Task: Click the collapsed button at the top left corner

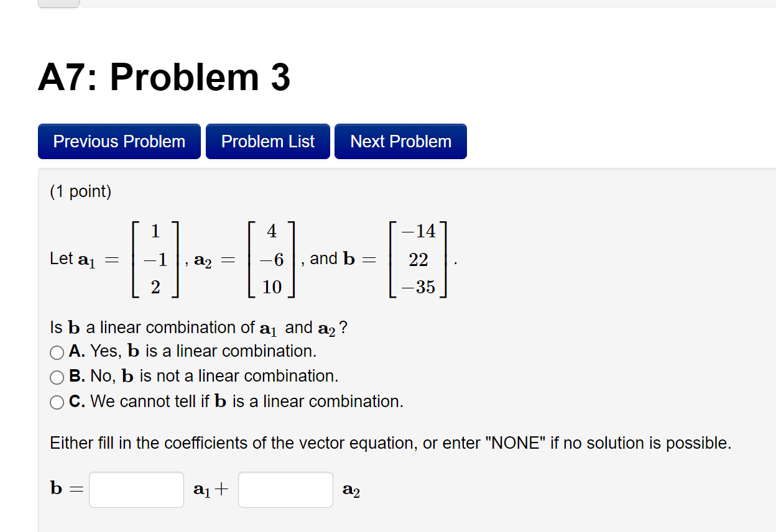Action: (x=58, y=3)
